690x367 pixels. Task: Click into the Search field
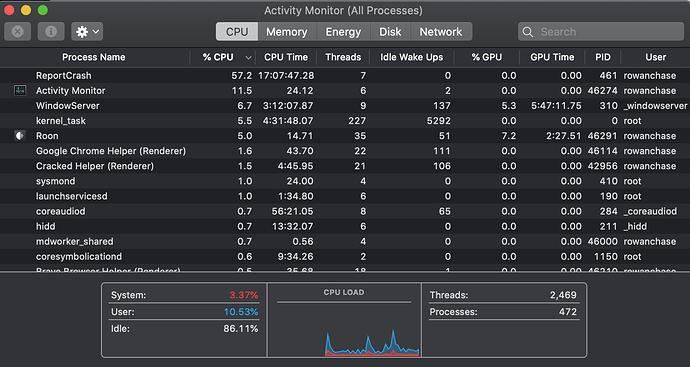coord(601,32)
